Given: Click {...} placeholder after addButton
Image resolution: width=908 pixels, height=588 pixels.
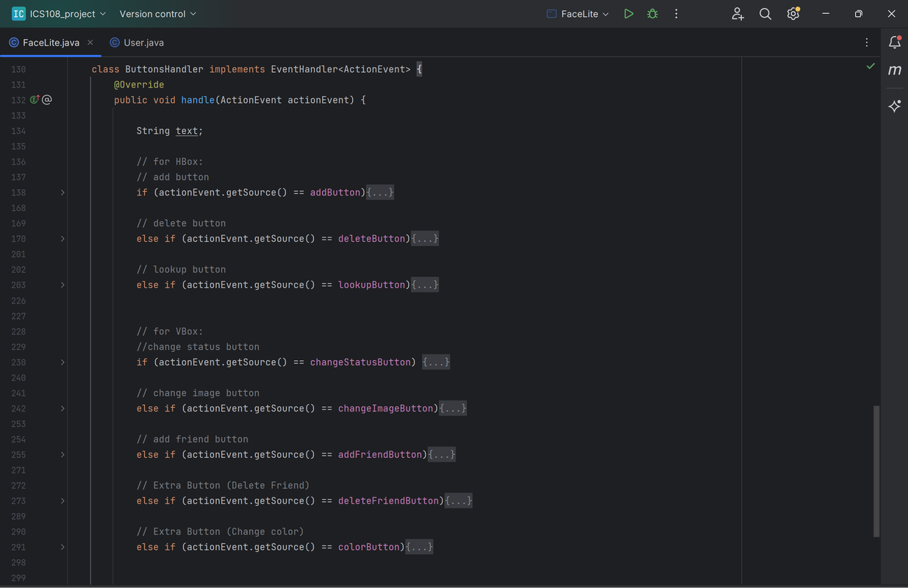Looking at the screenshot, I should pos(380,193).
